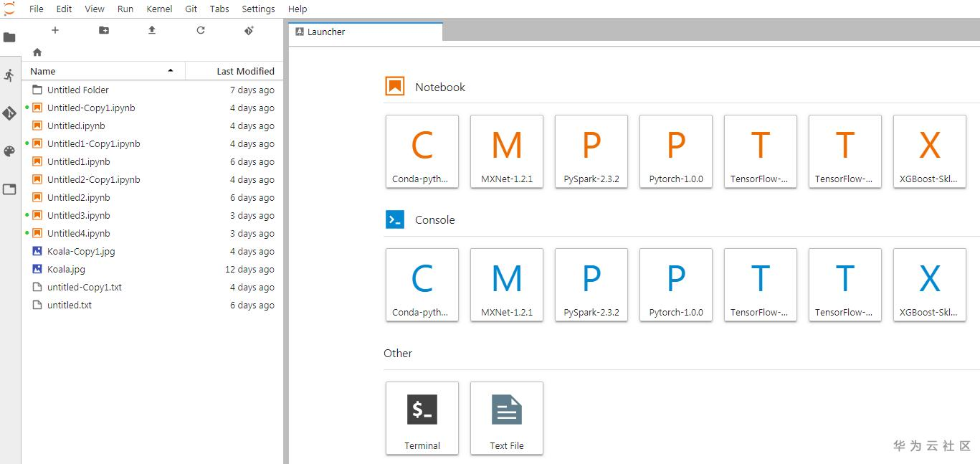The width and height of the screenshot is (980, 464).
Task: Open the Run menu
Action: click(125, 9)
